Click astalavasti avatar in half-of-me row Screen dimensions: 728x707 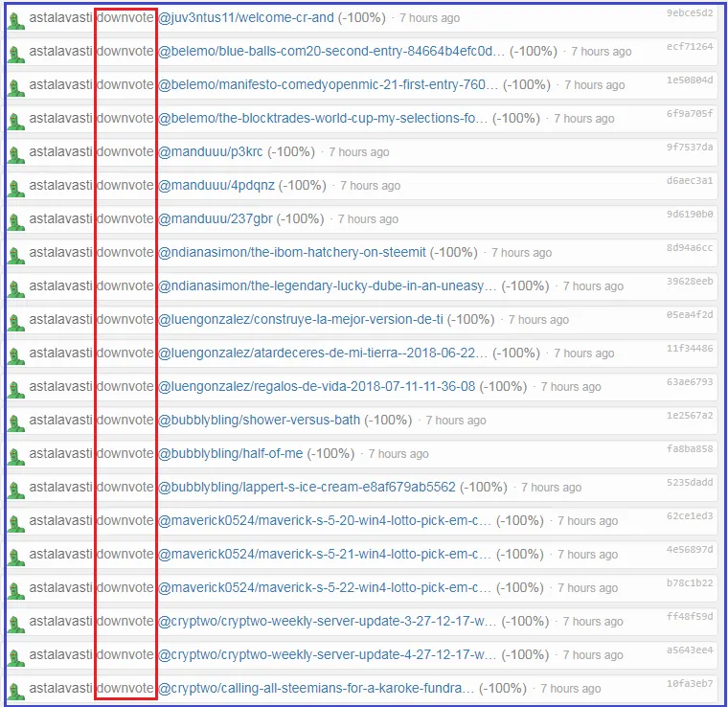[x=16, y=456]
